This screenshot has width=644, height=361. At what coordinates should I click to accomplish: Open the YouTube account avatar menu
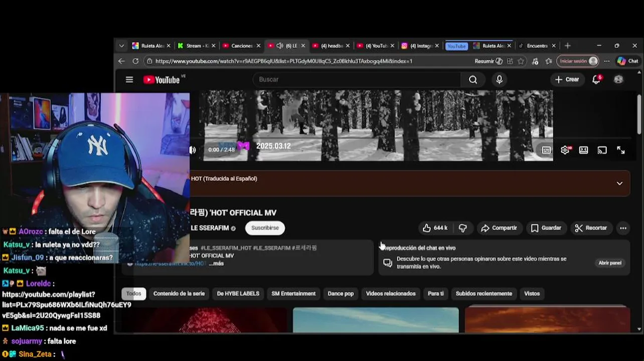point(618,79)
